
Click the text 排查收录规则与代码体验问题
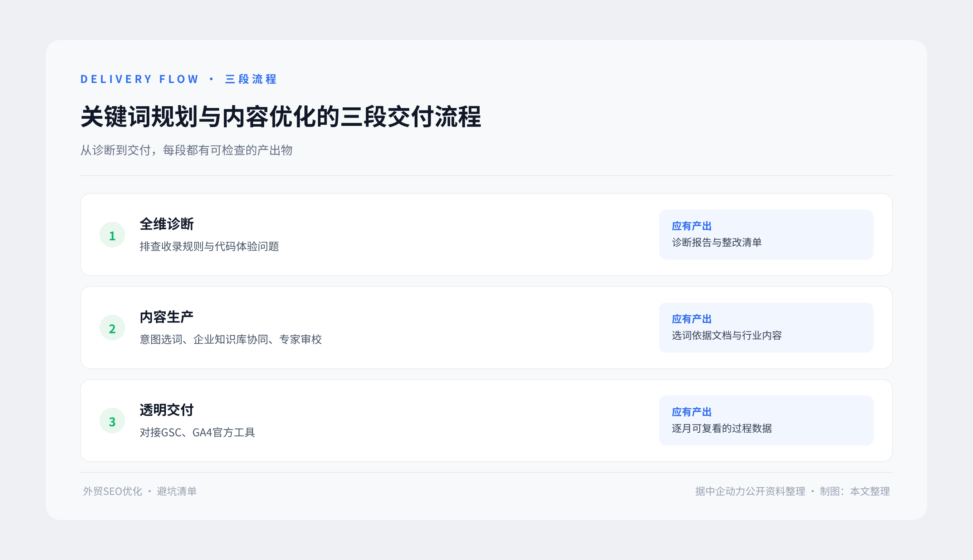tap(209, 246)
